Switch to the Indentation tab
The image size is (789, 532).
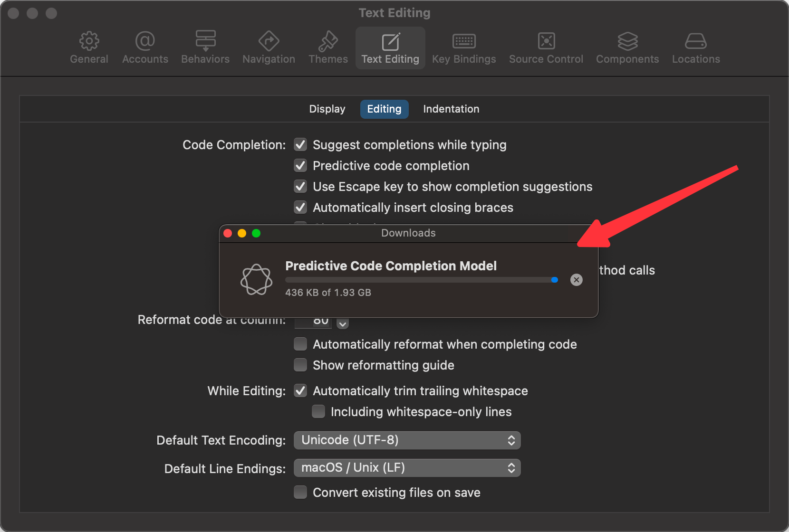(x=451, y=109)
